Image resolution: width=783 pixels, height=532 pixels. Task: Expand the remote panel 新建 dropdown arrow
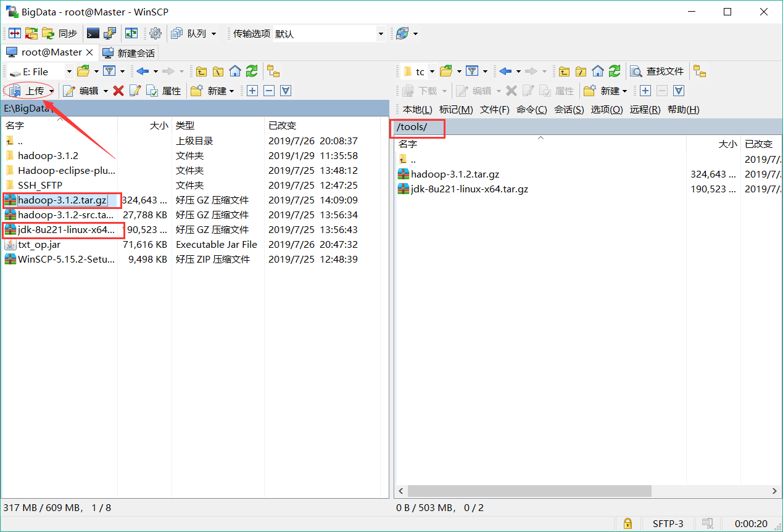click(x=625, y=91)
